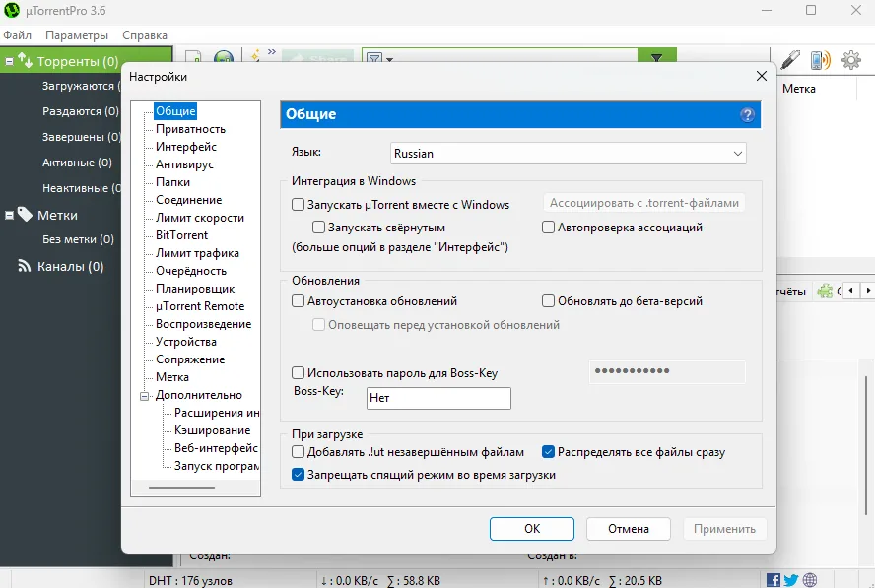This screenshot has height=588, width=875.
Task: Open the Параметры menu
Action: pyautogui.click(x=77, y=34)
